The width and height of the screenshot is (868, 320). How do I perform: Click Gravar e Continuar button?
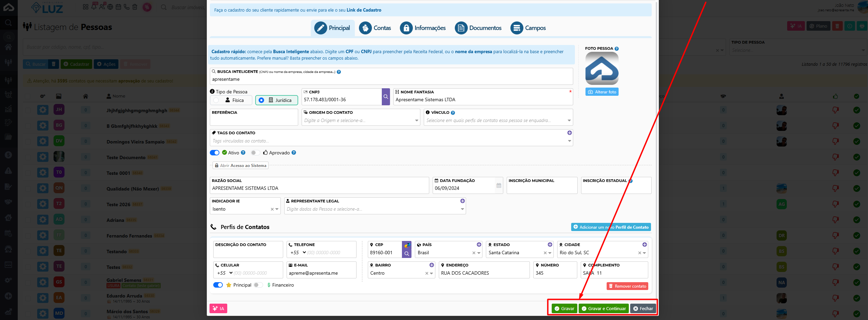604,308
